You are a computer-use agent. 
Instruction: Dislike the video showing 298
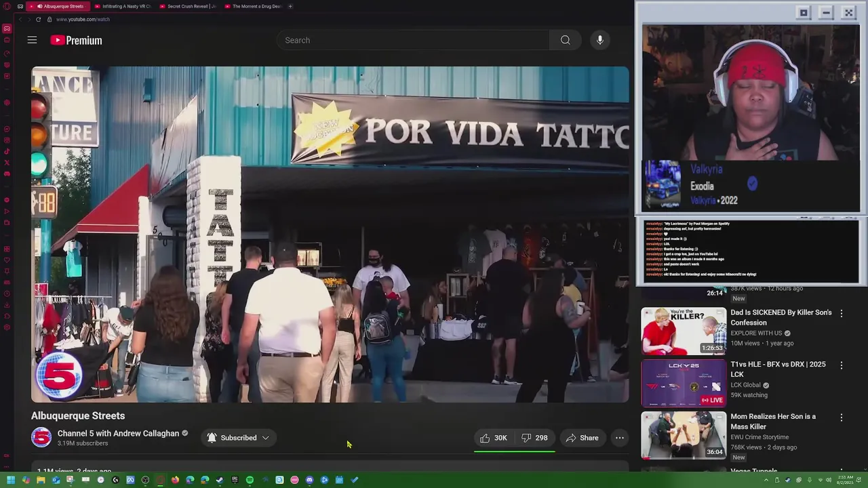coord(534,438)
